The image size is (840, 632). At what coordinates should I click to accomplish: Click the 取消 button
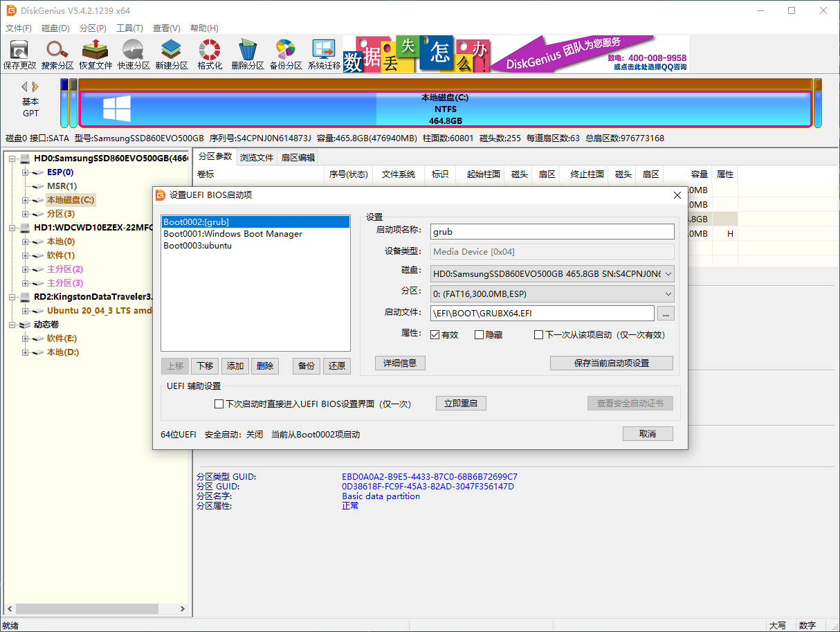[x=648, y=434]
